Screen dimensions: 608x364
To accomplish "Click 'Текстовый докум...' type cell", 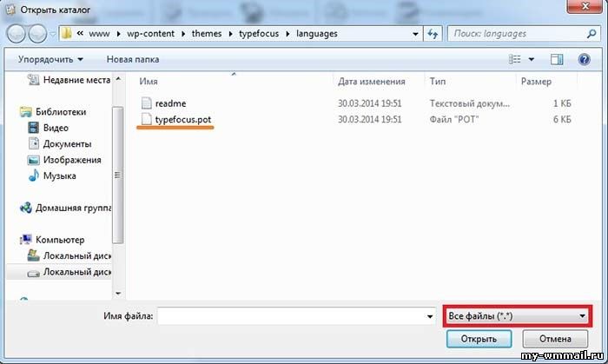I will (470, 103).
